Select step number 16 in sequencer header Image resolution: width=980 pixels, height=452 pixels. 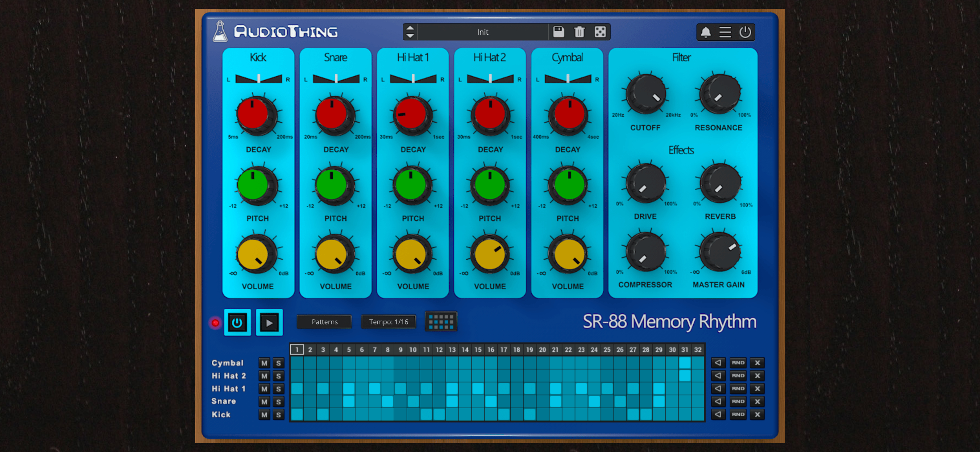click(x=491, y=349)
